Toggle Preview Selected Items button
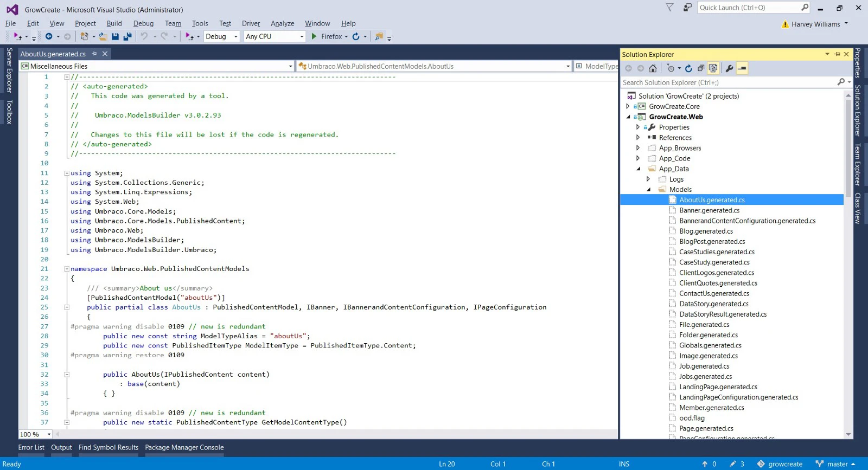 (742, 68)
